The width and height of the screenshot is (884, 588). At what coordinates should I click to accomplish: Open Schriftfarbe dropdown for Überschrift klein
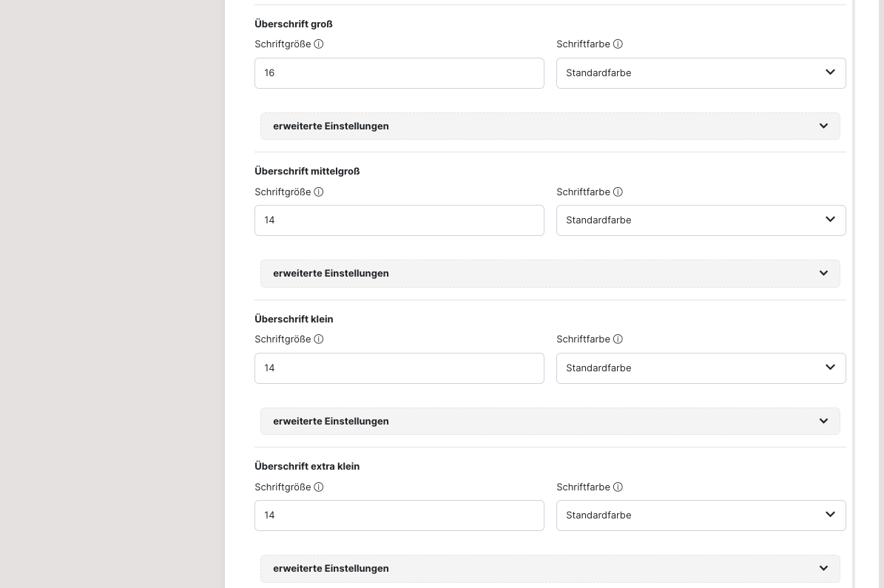coord(701,368)
